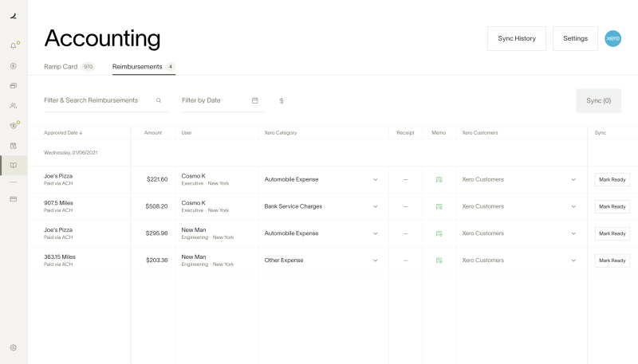Click the Xero Customers column header
This screenshot has width=638, height=364.
click(x=480, y=133)
